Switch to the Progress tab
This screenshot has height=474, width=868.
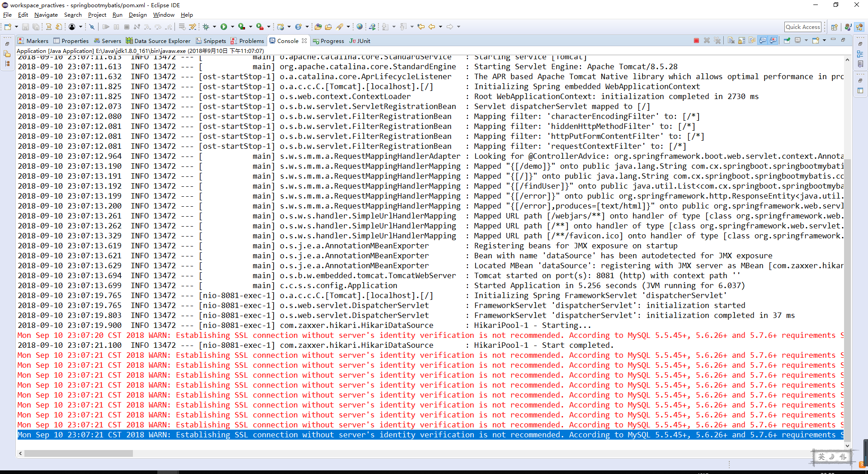click(x=328, y=41)
